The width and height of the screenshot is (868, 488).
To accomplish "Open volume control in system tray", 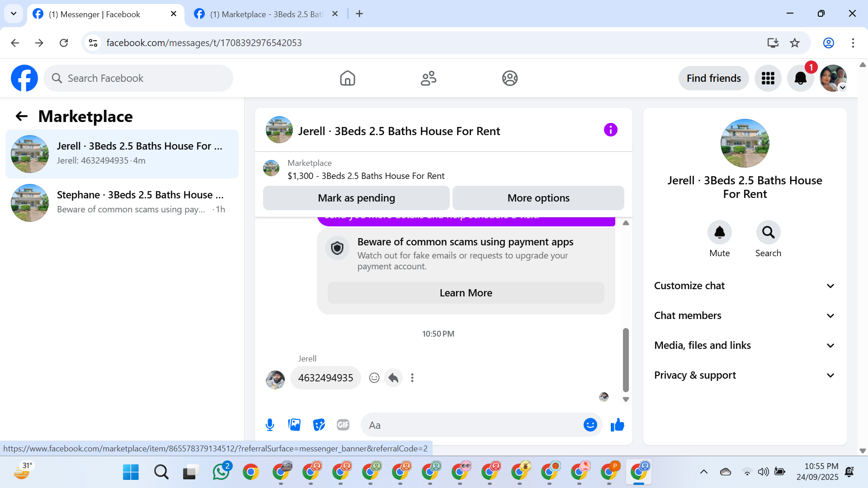I will 763,472.
